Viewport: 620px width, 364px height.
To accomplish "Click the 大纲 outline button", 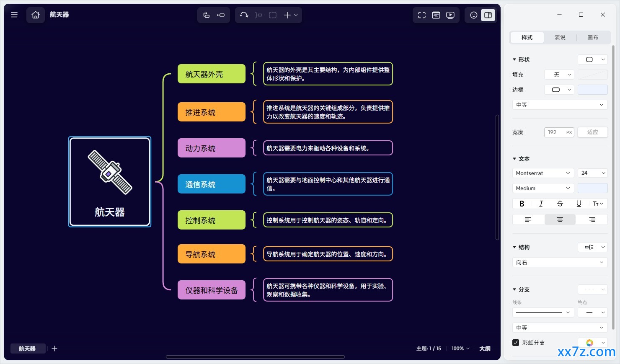I will click(x=485, y=349).
